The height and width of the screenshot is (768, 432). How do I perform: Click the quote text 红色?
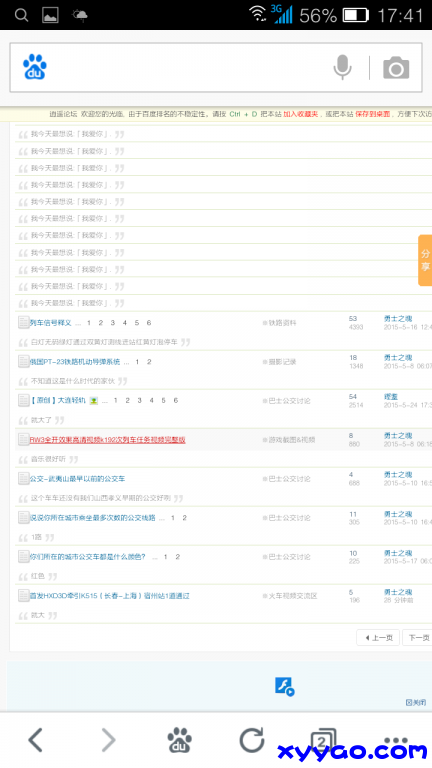click(38, 576)
